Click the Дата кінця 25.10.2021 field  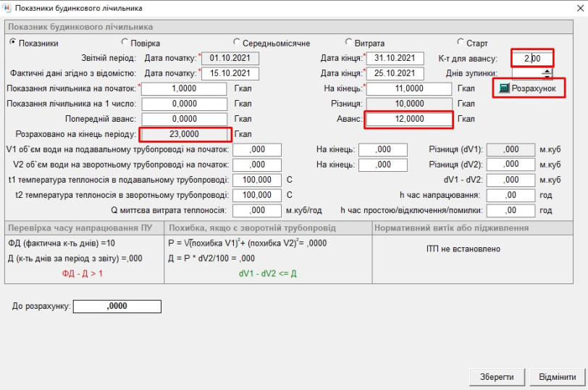pos(395,74)
